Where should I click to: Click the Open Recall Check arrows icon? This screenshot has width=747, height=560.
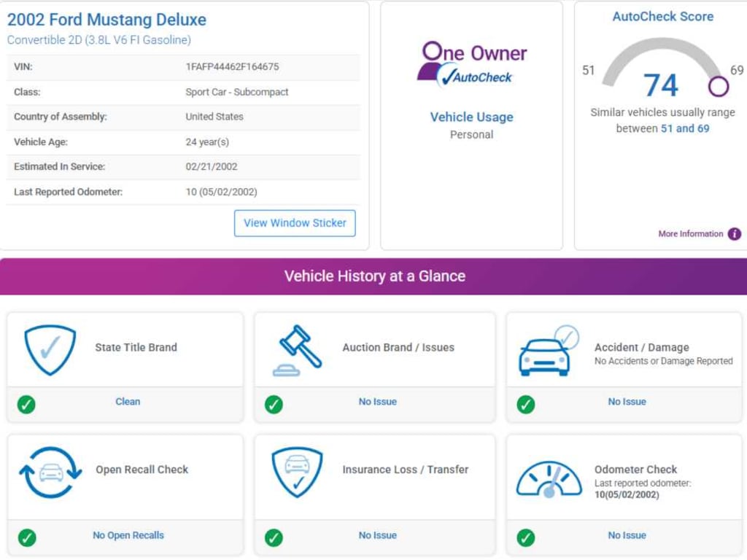coord(50,472)
